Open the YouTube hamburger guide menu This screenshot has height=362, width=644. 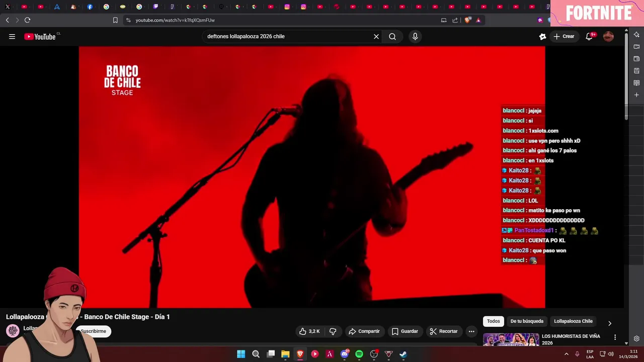(x=12, y=36)
